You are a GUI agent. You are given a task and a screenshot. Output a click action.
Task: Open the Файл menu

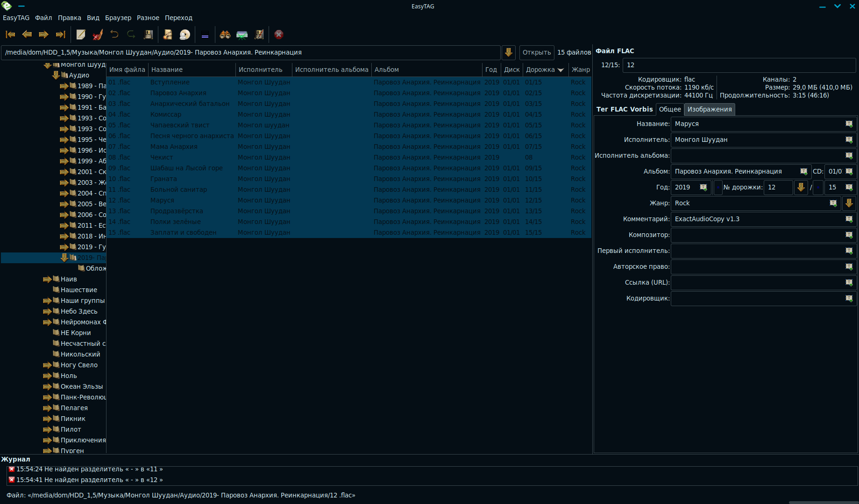click(x=43, y=18)
